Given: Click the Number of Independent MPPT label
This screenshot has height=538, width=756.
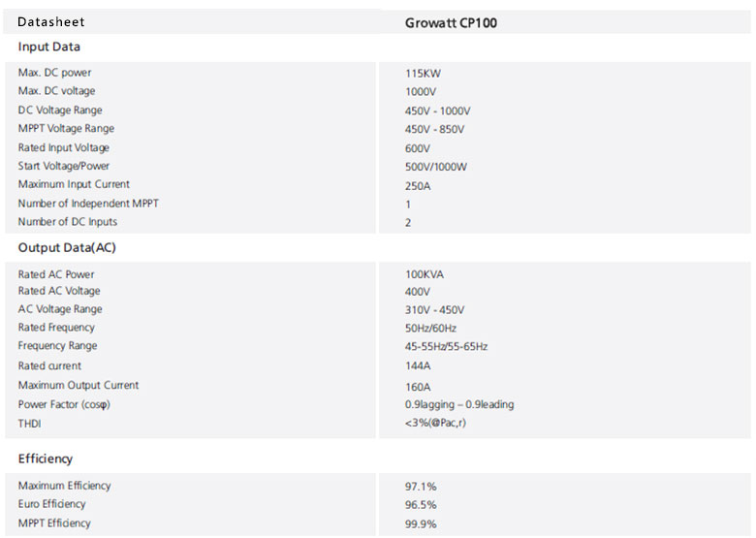Looking at the screenshot, I should coord(88,204).
